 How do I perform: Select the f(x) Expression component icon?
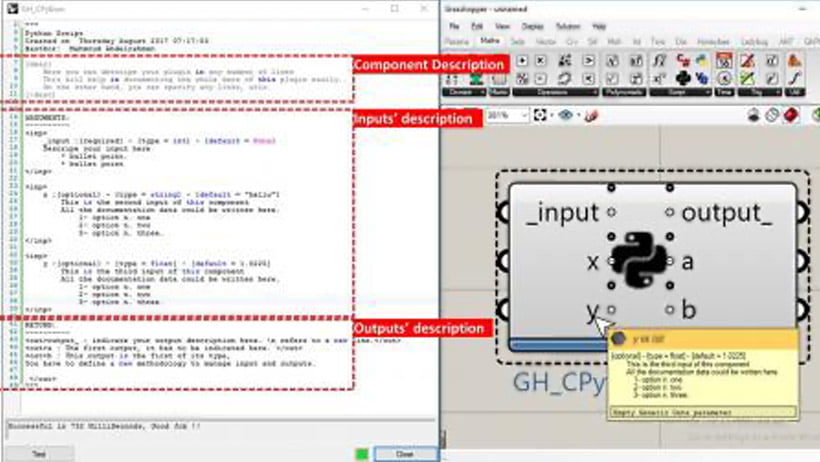click(659, 61)
